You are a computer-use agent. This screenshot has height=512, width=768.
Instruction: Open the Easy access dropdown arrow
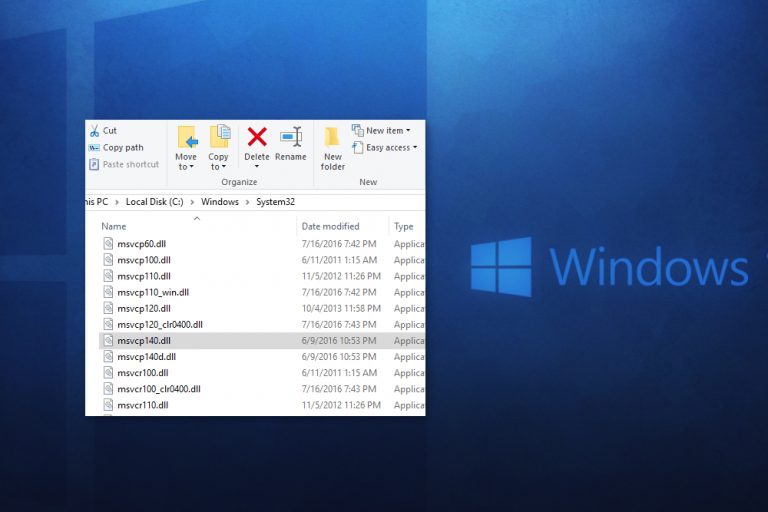tap(415, 147)
